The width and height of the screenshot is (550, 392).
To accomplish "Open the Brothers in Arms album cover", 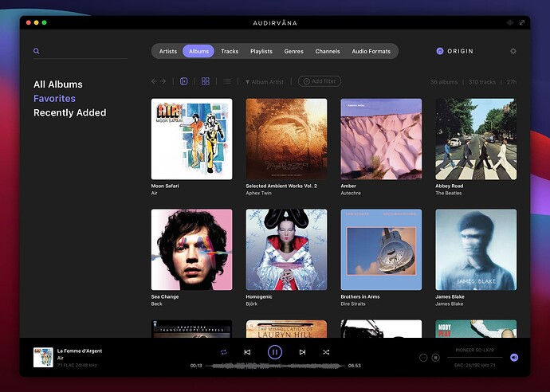I will [381, 249].
